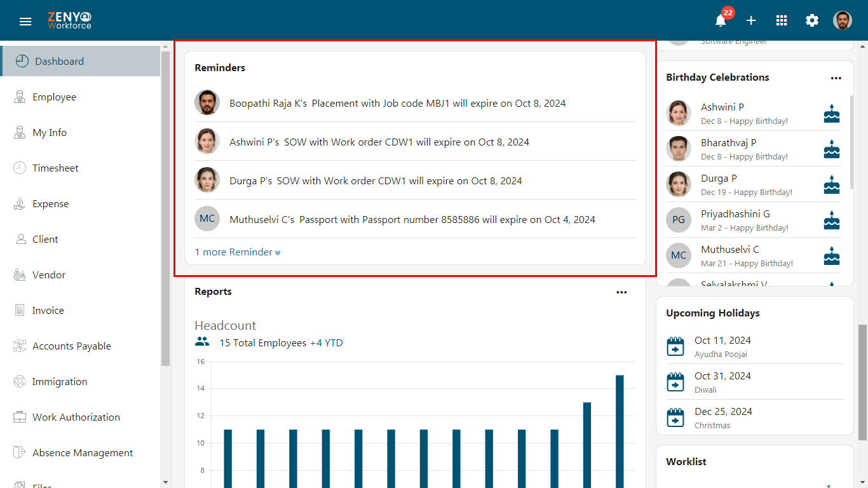Go to Dashboard in the sidebar

(x=80, y=61)
